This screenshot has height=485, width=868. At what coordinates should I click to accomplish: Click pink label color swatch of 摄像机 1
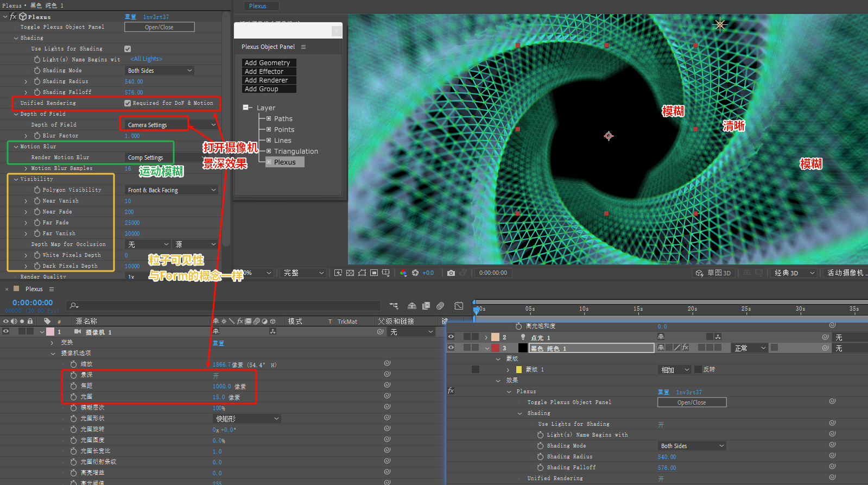tap(50, 331)
